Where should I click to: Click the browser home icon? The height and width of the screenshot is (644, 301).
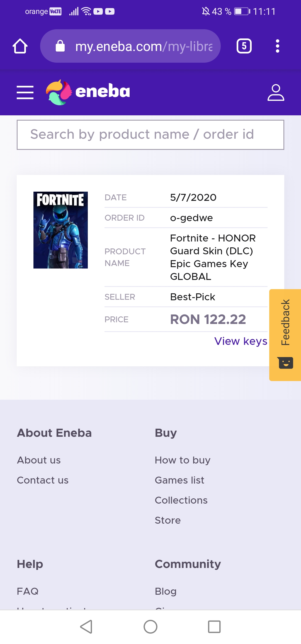click(20, 46)
